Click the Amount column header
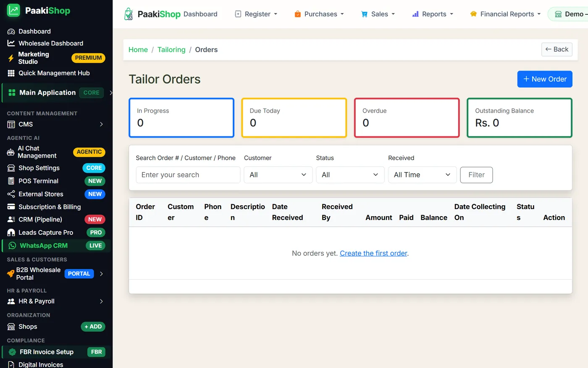 pos(379,218)
